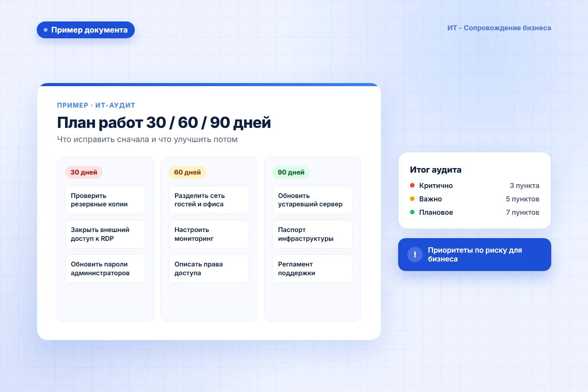The image size is (588, 392).
Task: Click the Итог аудита heading
Action: [x=436, y=170]
